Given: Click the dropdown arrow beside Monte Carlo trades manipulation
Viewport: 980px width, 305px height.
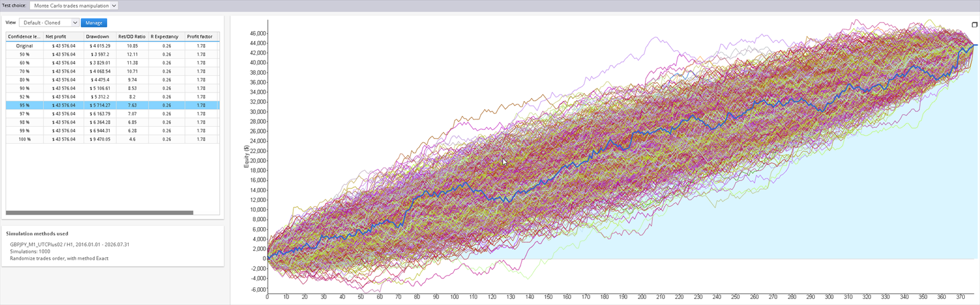Looking at the screenshot, I should pyautogui.click(x=114, y=6).
